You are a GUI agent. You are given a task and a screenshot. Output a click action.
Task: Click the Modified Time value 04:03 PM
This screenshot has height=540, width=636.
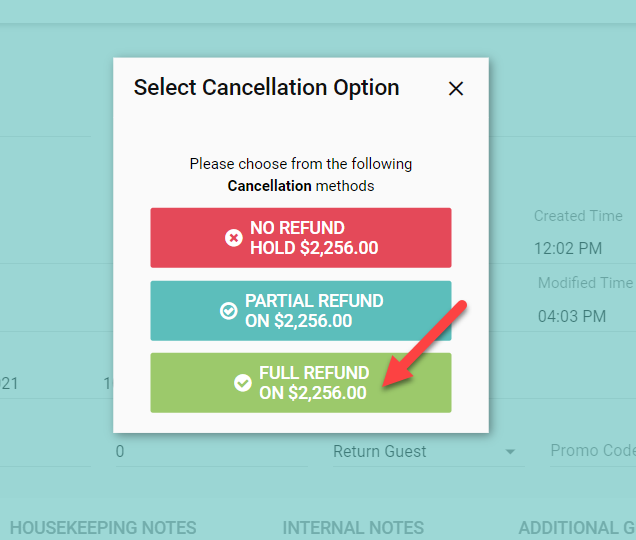click(x=571, y=316)
